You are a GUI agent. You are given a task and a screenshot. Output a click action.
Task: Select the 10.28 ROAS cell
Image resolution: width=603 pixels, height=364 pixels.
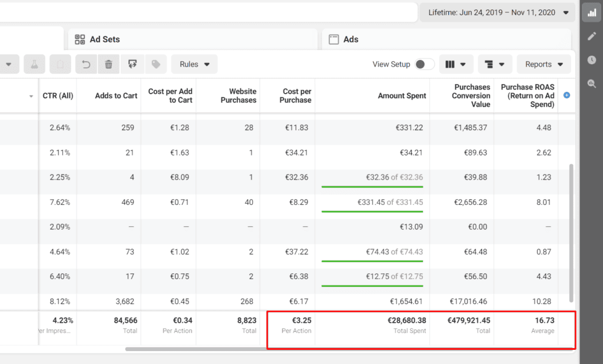tap(542, 302)
